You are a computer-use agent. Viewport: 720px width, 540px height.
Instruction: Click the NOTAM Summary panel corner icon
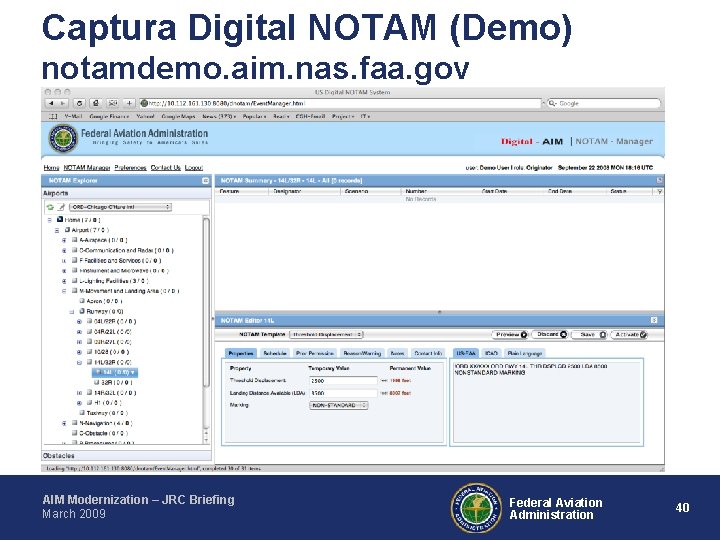pos(659,180)
